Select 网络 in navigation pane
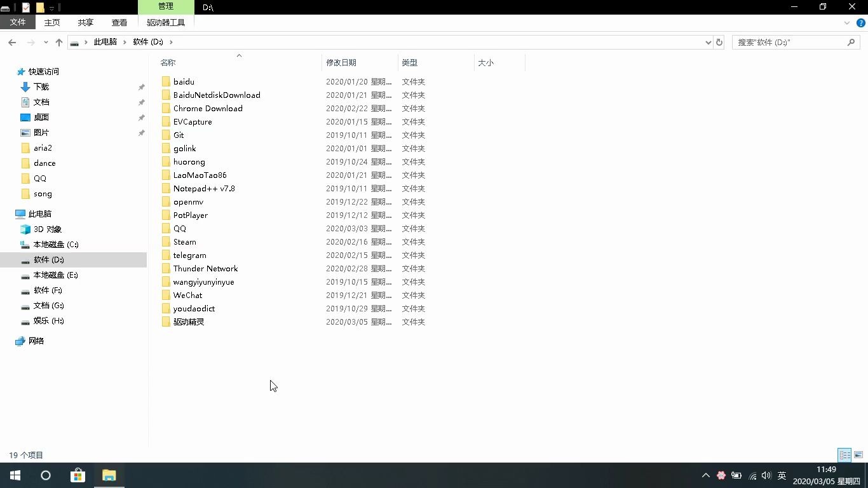This screenshot has width=868, height=488. click(x=36, y=341)
